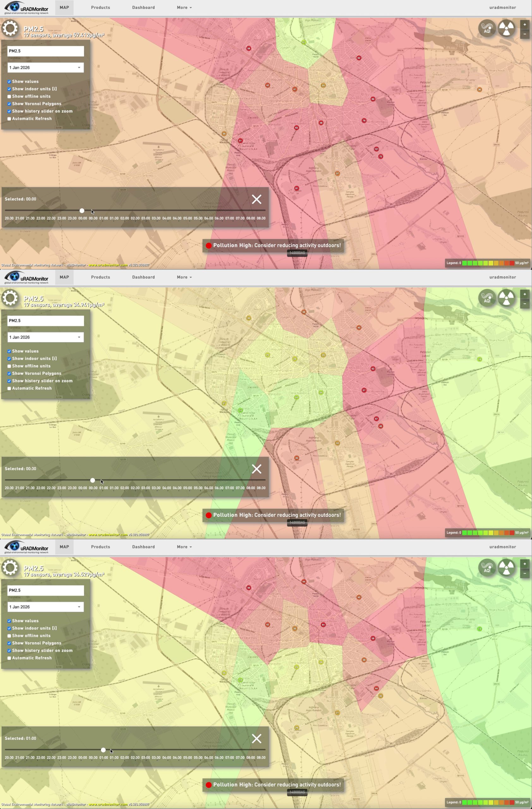
Task: Click the slider handle in the Selected: 01:00 panel
Action: (103, 750)
